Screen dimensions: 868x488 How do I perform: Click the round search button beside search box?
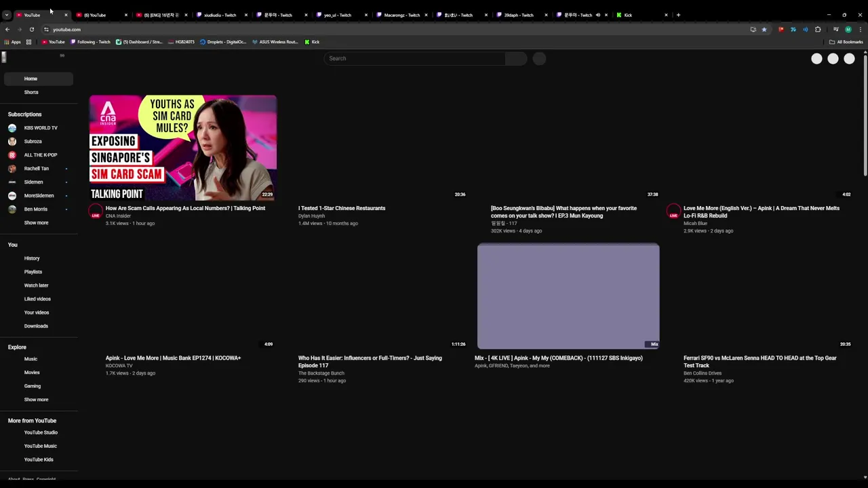click(539, 58)
